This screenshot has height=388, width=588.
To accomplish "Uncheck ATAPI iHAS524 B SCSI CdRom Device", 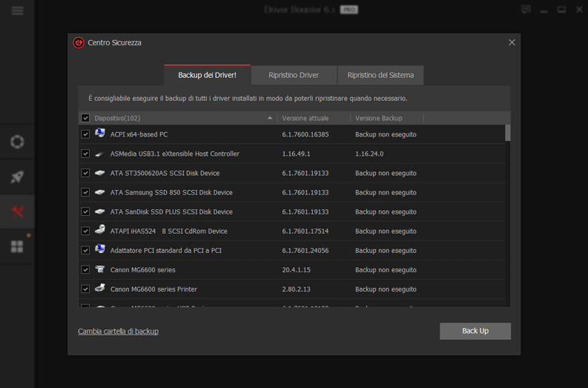I will pyautogui.click(x=85, y=231).
